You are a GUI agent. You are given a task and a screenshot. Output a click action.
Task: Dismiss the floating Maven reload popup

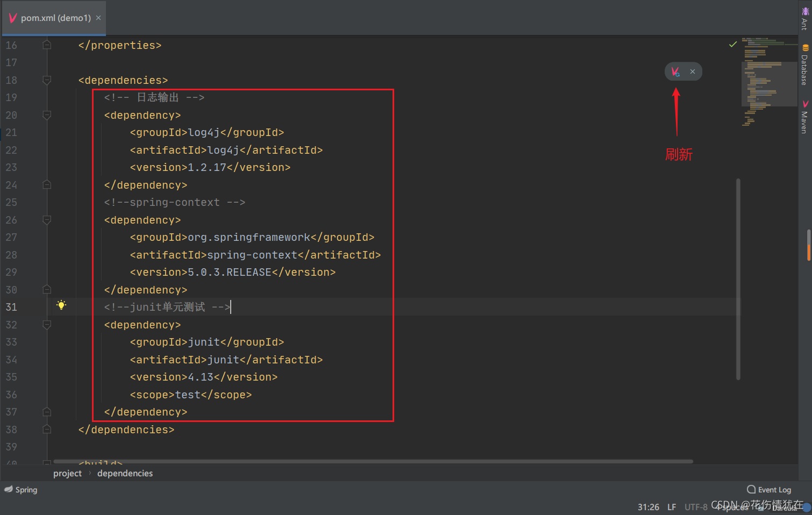coord(693,71)
